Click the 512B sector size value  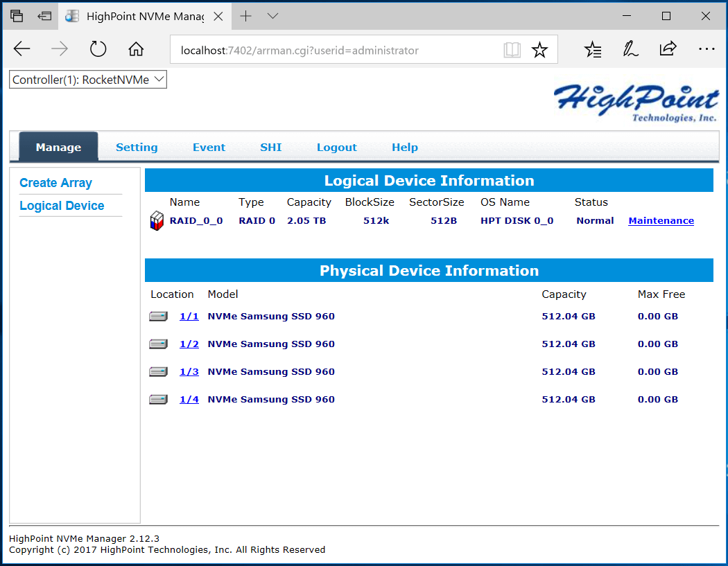tap(444, 221)
